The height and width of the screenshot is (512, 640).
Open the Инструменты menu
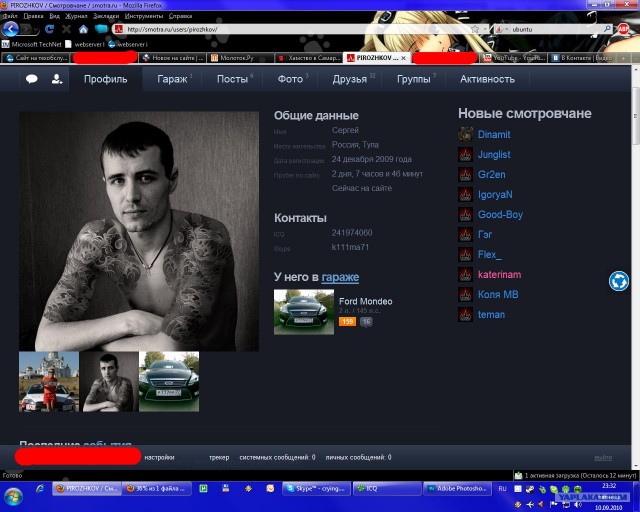(x=144, y=16)
